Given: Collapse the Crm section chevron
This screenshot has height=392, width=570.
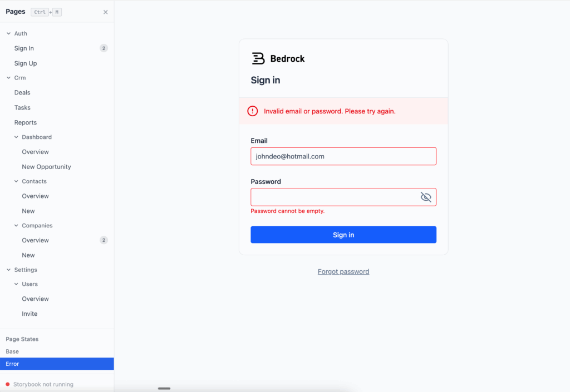Looking at the screenshot, I should point(8,78).
